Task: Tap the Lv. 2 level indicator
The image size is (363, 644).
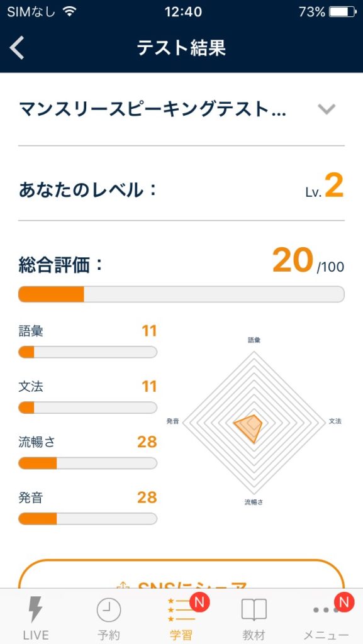Action: click(x=325, y=186)
